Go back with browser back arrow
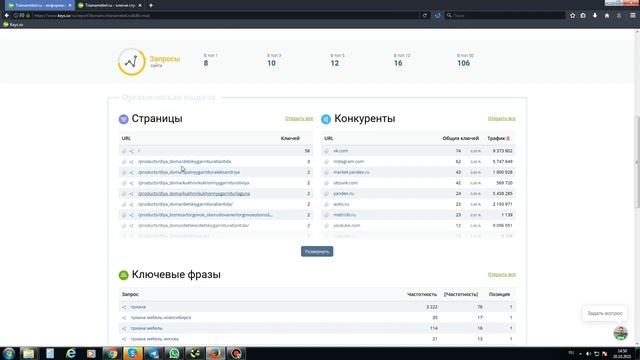This screenshot has height=360, width=640. (7, 16)
